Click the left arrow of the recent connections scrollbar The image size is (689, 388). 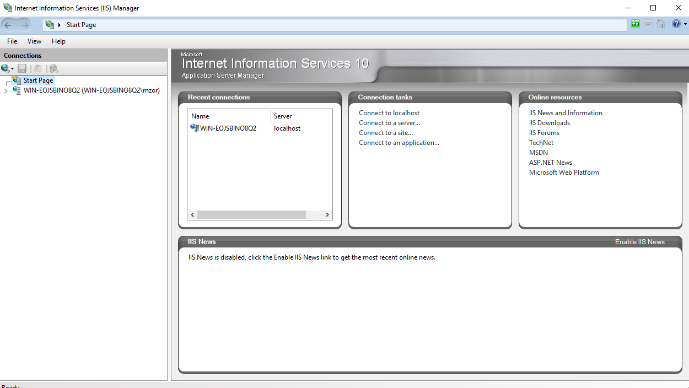(192, 214)
